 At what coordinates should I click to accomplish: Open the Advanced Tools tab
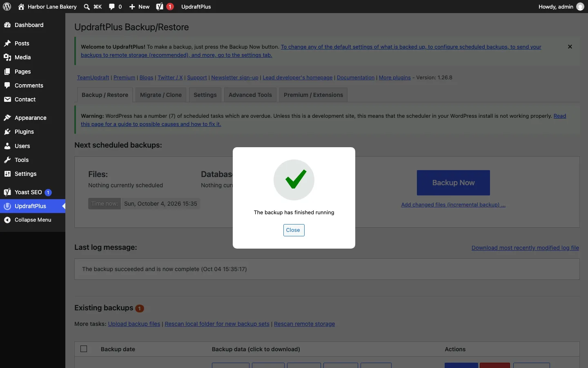[250, 95]
